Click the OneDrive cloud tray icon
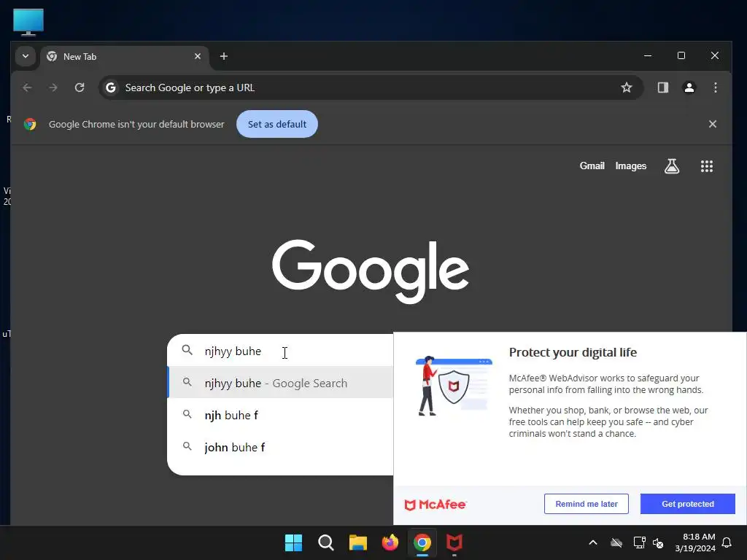This screenshot has width=747, height=560. (616, 542)
